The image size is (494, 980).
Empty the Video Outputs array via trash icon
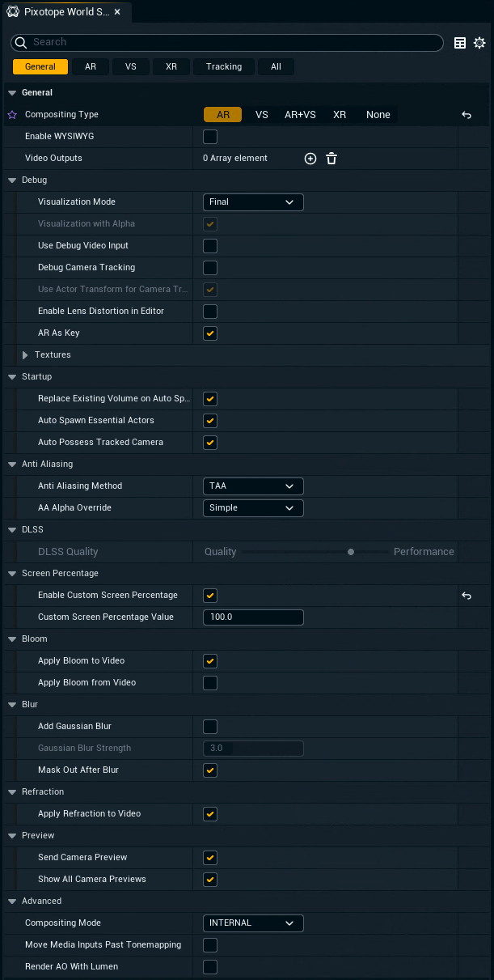(331, 159)
